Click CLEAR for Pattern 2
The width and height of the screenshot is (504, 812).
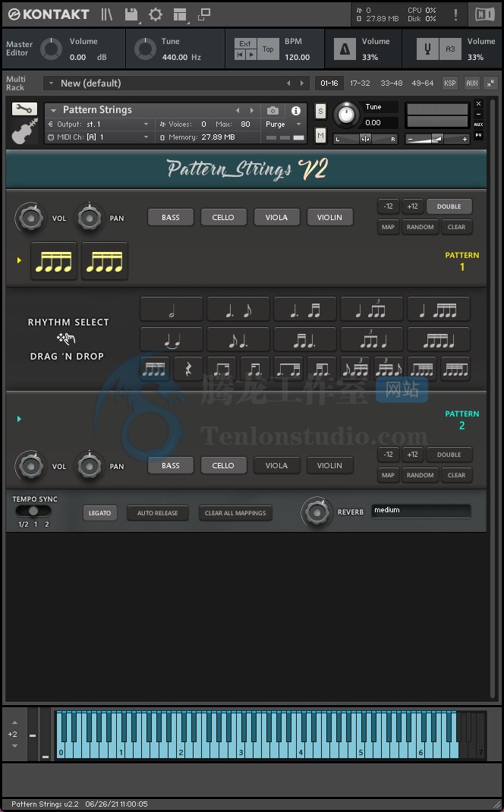coord(456,475)
